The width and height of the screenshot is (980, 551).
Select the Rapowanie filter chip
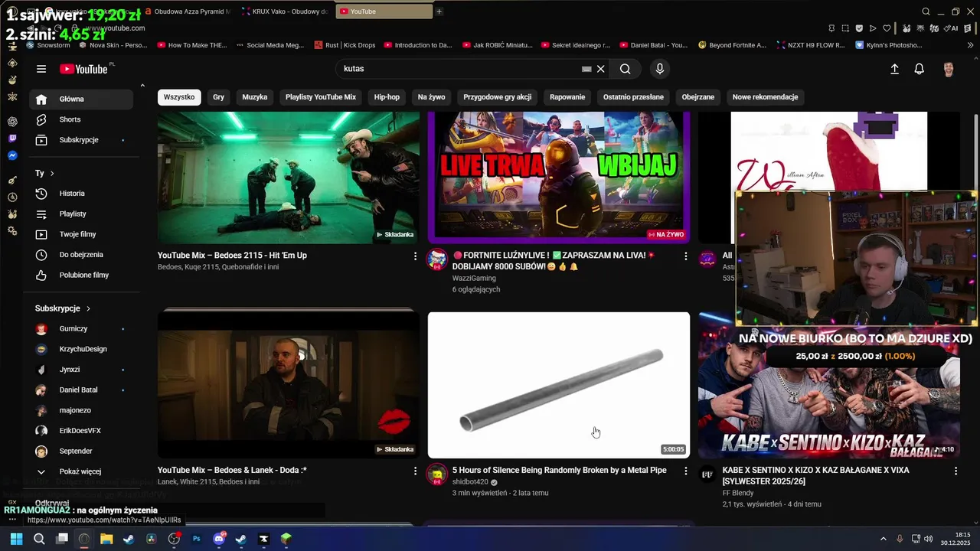pos(567,97)
